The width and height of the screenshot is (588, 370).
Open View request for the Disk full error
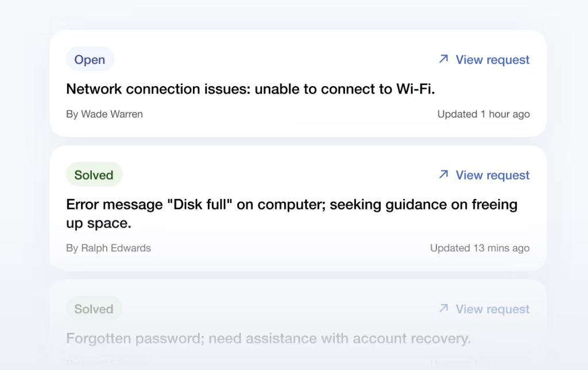(492, 175)
